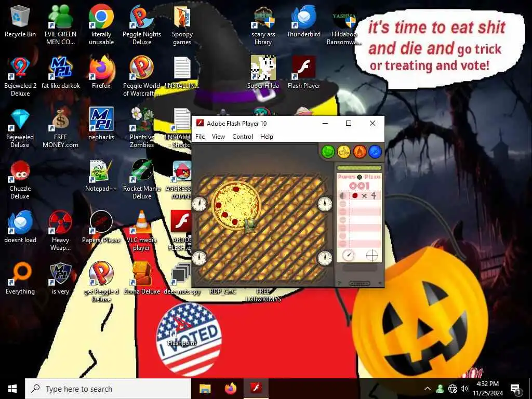Click the lower-left oven timer dial
The image size is (532, 399).
(199, 258)
